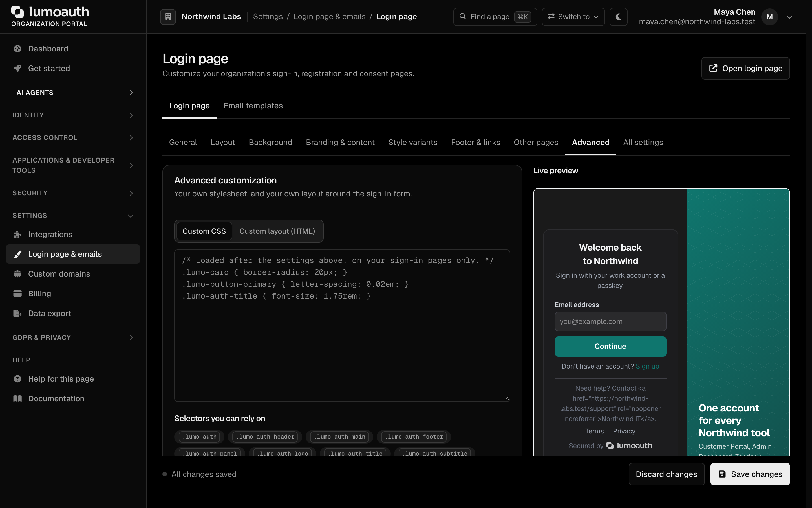Open the Style variants tab

point(413,143)
